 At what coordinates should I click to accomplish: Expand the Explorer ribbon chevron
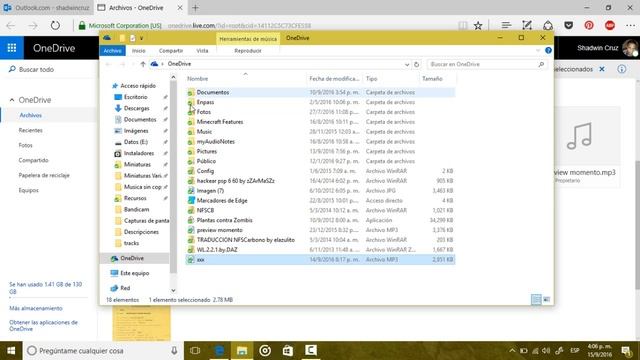pyautogui.click(x=538, y=50)
